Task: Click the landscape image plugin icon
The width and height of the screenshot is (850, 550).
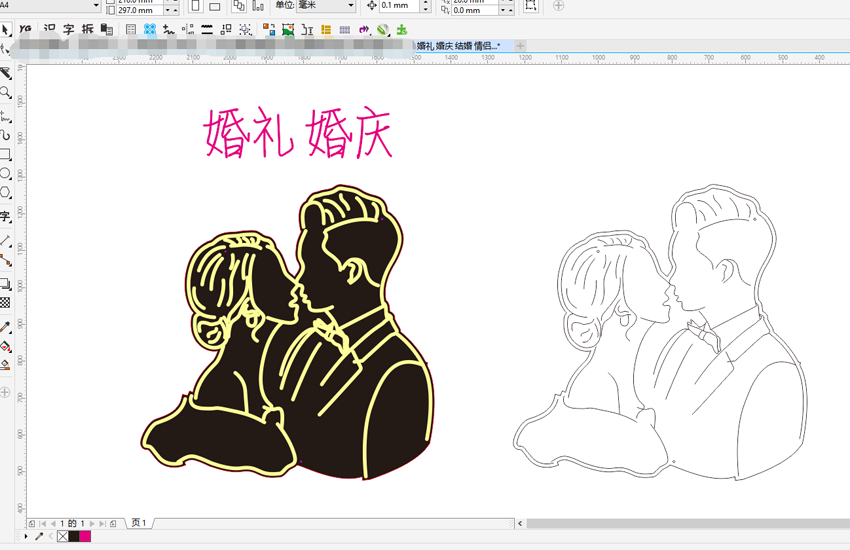Action: [288, 29]
